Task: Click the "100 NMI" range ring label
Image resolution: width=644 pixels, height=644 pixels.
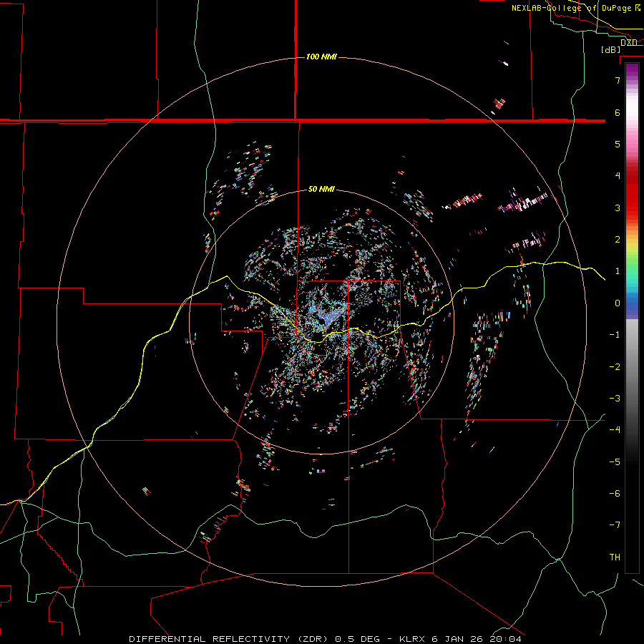Action: tap(321, 57)
